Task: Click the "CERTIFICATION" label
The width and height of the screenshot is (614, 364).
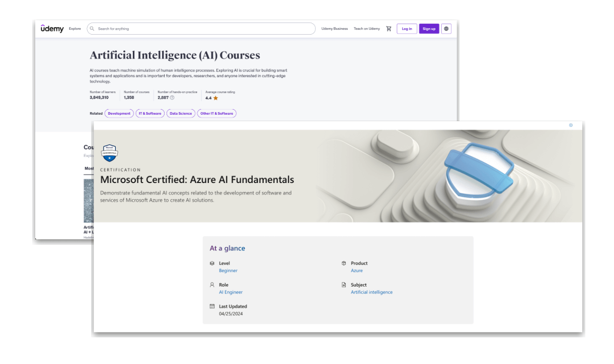Action: (x=120, y=170)
